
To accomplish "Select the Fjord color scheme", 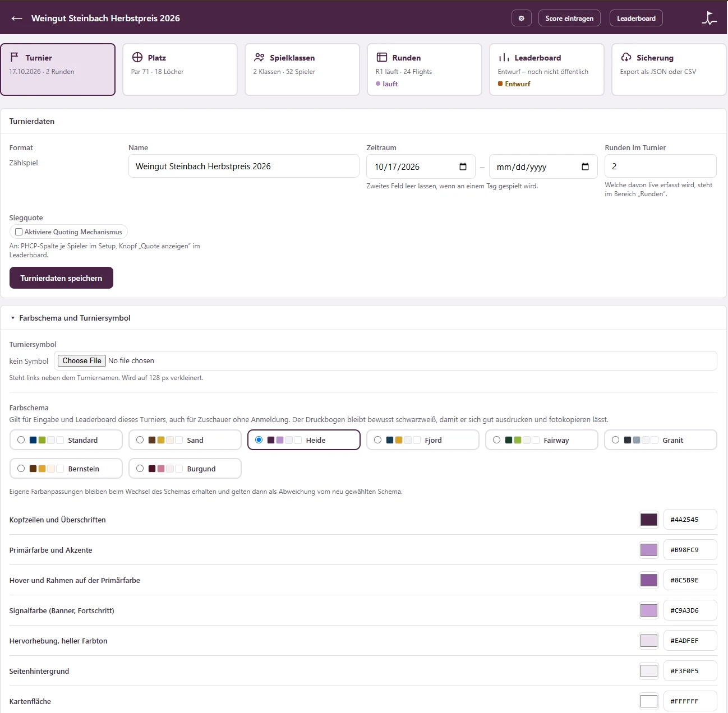I will coord(422,440).
